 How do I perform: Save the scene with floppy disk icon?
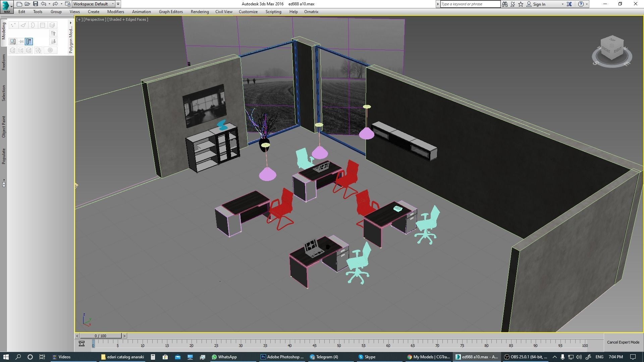[x=35, y=4]
